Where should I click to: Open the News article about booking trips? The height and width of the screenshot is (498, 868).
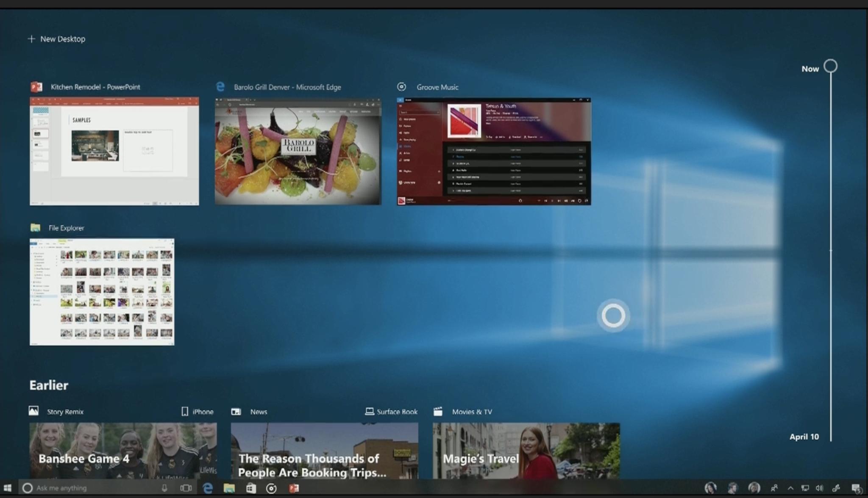pyautogui.click(x=324, y=451)
